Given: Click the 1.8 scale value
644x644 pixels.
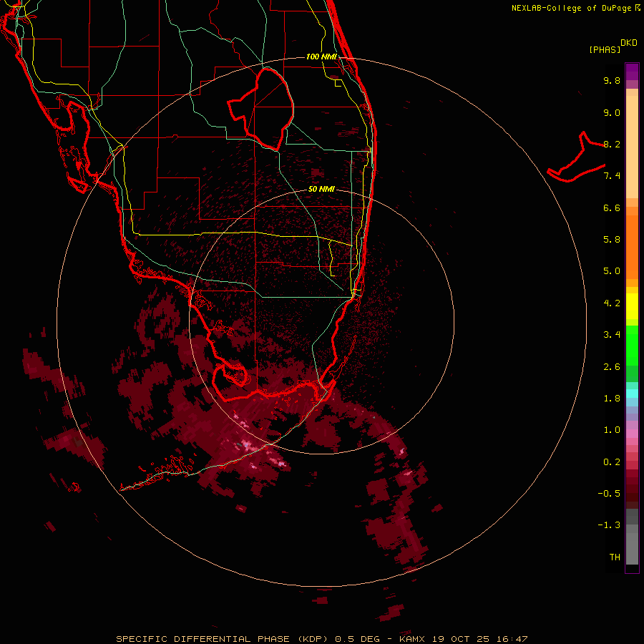Looking at the screenshot, I should pos(612,399).
